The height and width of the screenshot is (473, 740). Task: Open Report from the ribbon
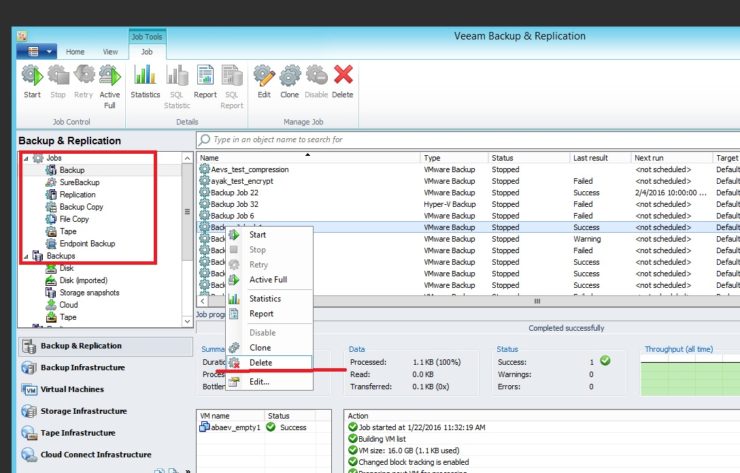205,82
